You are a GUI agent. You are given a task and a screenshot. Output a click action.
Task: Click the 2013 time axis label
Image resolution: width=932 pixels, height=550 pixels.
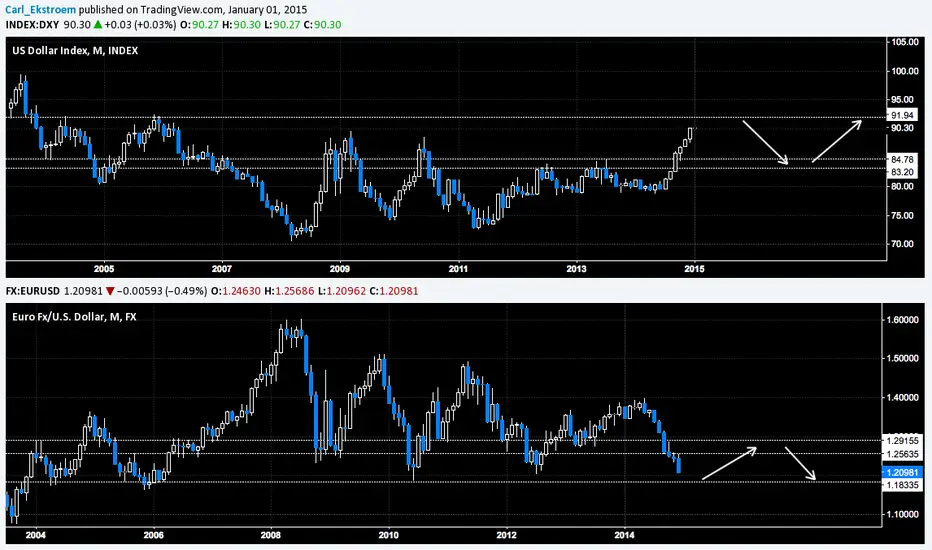(x=576, y=269)
